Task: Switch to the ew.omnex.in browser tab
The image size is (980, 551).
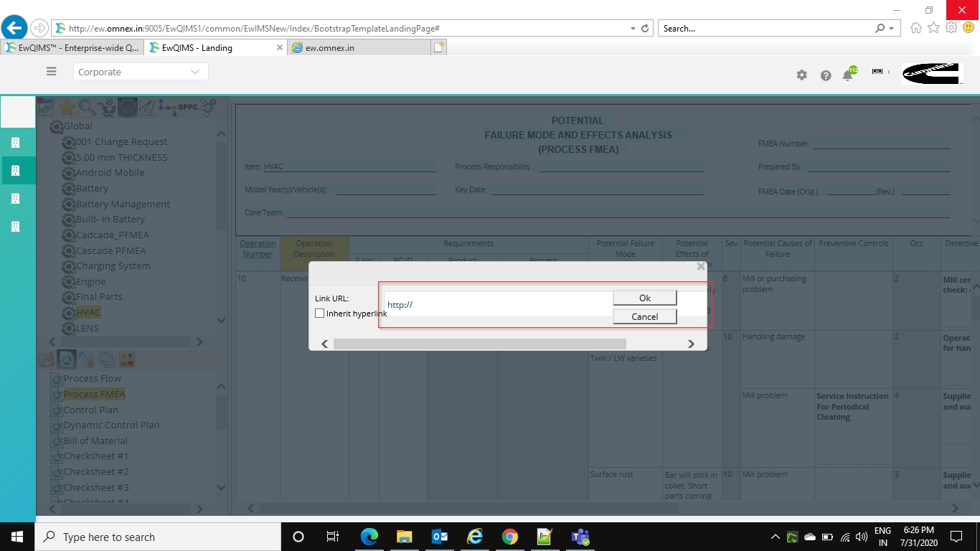Action: [359, 47]
